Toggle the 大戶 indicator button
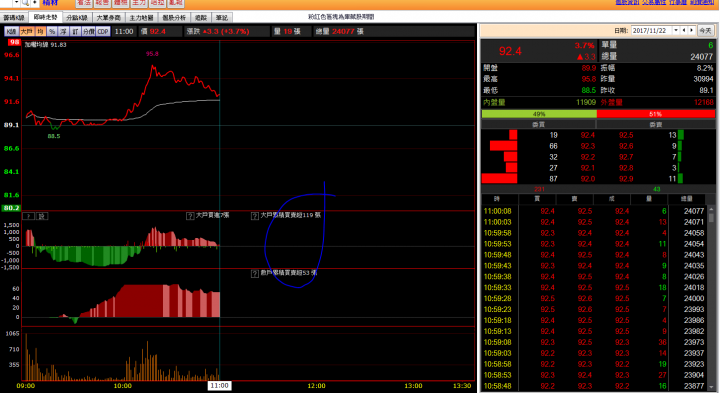 [x=27, y=31]
